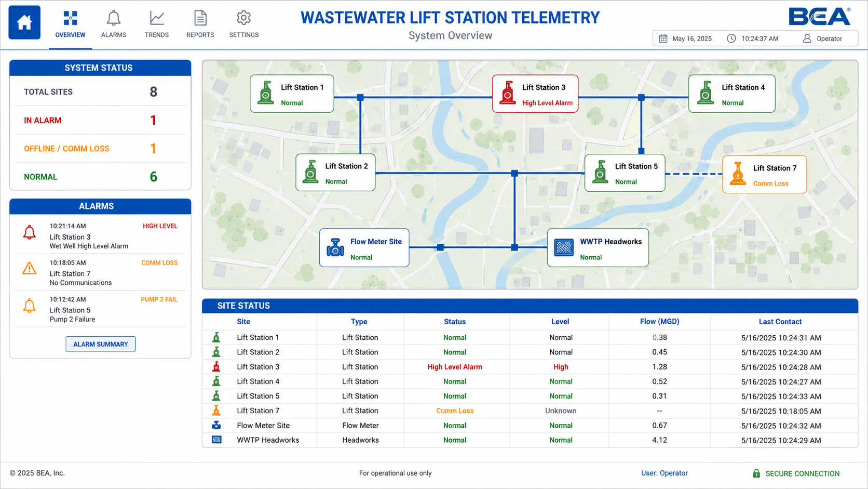Click the 'Headworks' type cell
The image size is (868, 489).
pyautogui.click(x=360, y=440)
